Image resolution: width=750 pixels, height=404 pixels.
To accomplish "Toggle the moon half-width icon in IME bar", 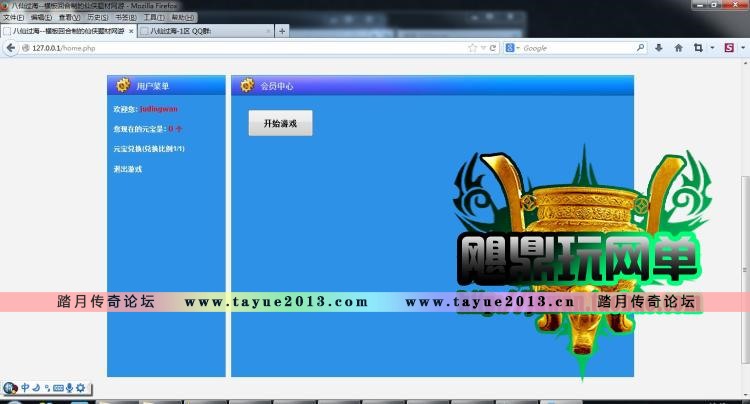I will click(x=36, y=388).
